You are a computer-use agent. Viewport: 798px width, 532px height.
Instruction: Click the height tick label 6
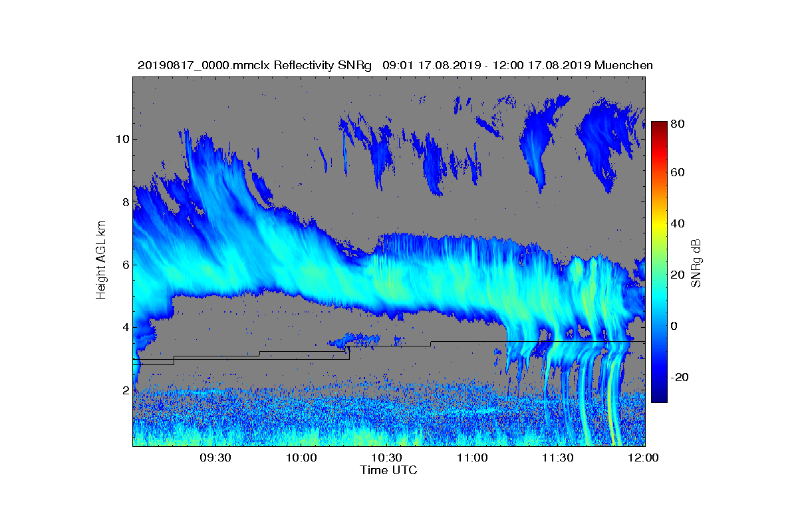pos(125,265)
